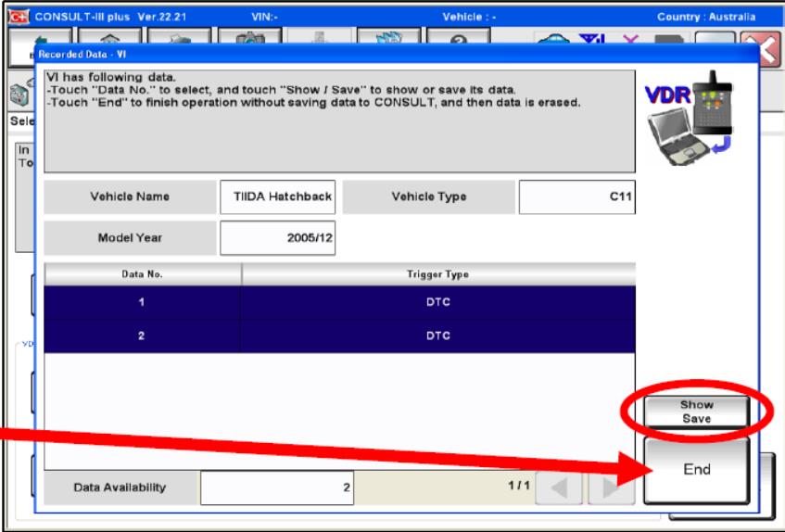Screen dimensions: 785x532
Task: Click the 1 / 1 page indicator
Action: (519, 485)
